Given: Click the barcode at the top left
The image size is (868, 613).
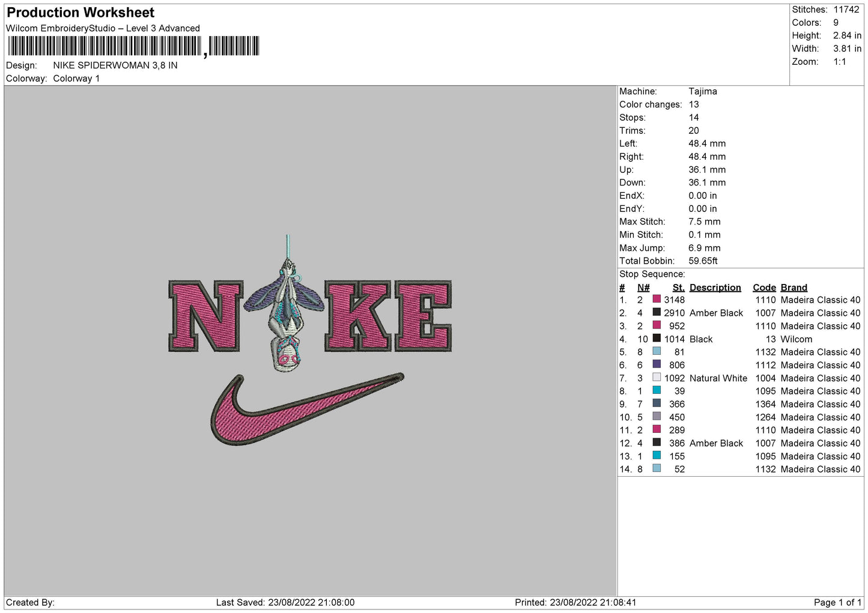Looking at the screenshot, I should tap(133, 46).
